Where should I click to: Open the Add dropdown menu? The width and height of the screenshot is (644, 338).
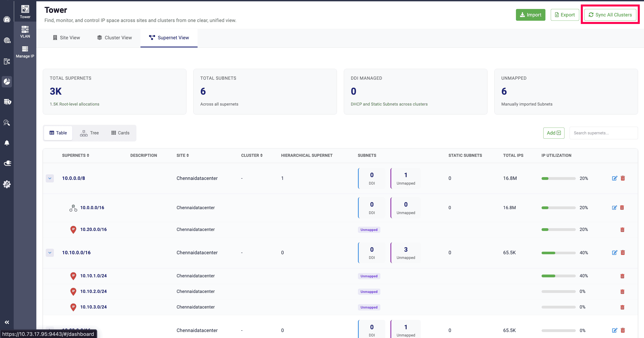coord(554,133)
